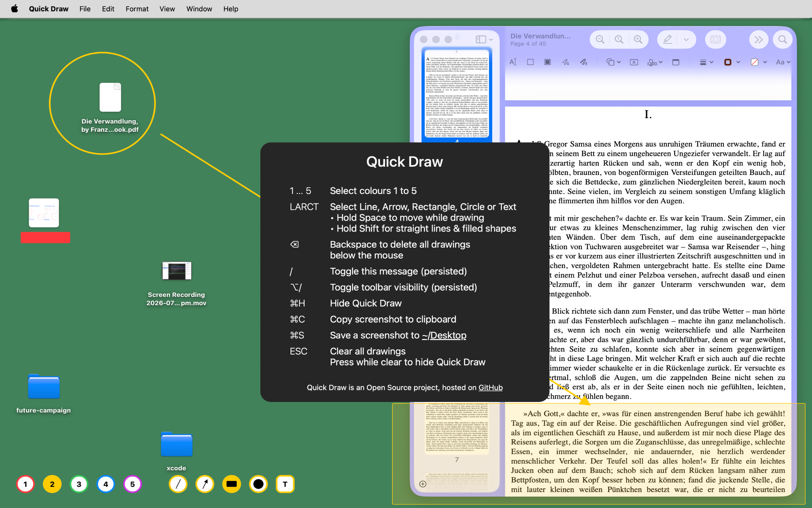Pick the bold Draw tool
The image size is (812, 508).
pos(584,62)
